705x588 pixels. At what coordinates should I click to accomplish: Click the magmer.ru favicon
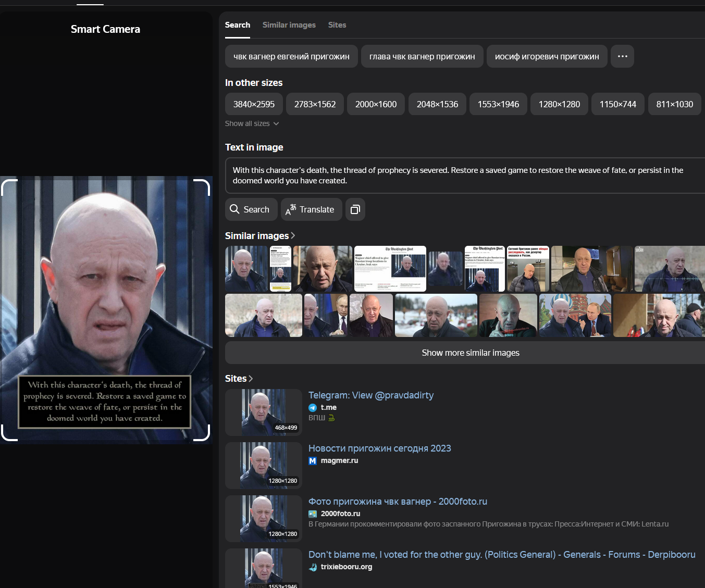pos(313,461)
